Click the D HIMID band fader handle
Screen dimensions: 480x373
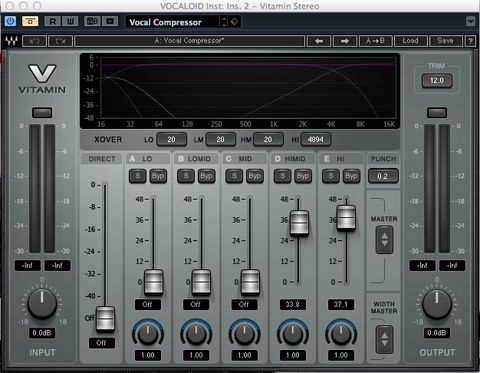point(299,223)
